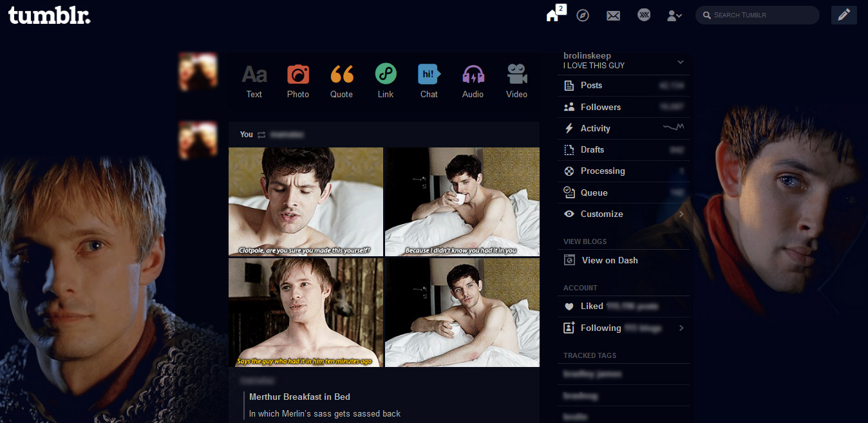Image resolution: width=868 pixels, height=423 pixels.
Task: Click the avatar beside the new post bar
Action: pos(198,71)
